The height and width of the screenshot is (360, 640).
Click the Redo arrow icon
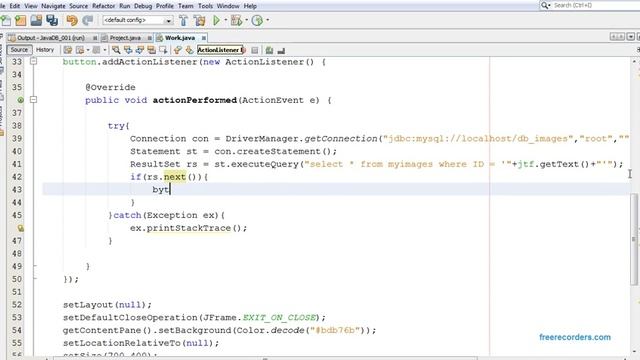point(88,20)
